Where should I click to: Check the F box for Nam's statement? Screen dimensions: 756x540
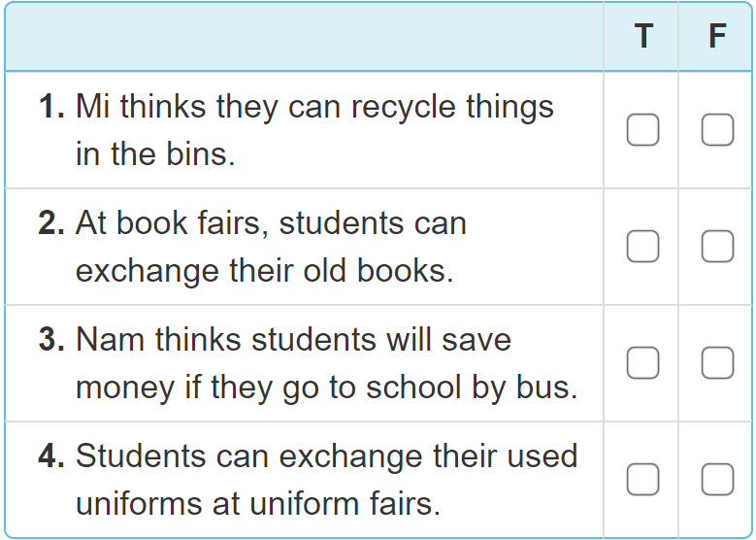click(717, 363)
